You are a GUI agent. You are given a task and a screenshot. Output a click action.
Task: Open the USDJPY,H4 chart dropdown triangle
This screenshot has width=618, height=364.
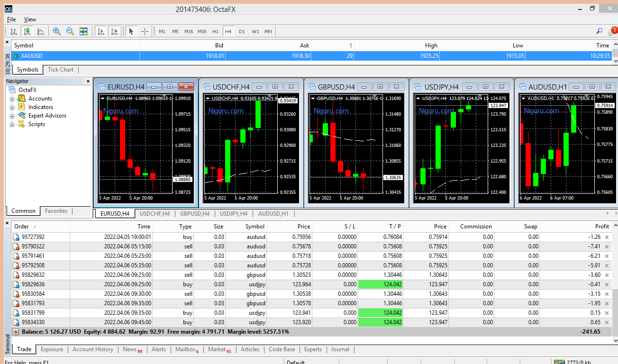(418, 98)
